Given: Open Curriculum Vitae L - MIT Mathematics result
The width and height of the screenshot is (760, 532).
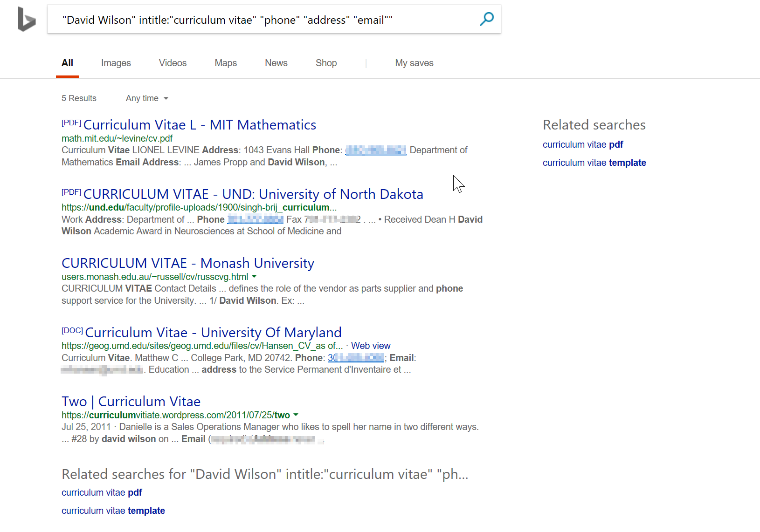Looking at the screenshot, I should [x=200, y=125].
